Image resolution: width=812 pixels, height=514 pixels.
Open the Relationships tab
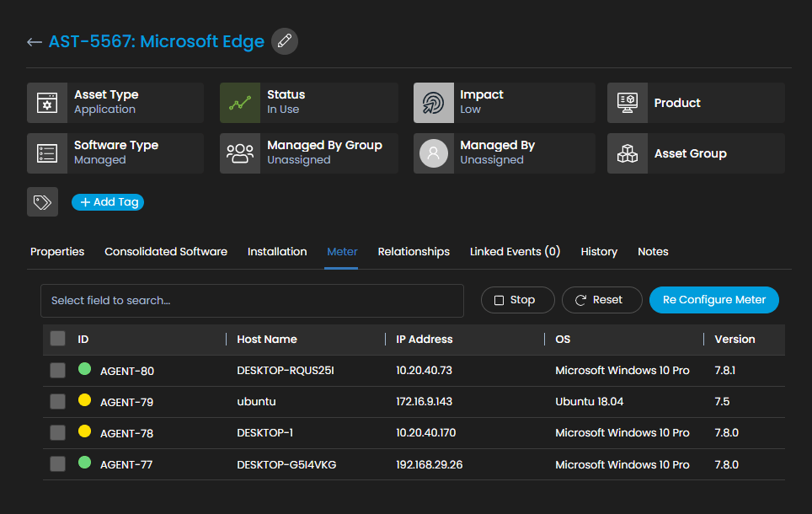(x=414, y=252)
